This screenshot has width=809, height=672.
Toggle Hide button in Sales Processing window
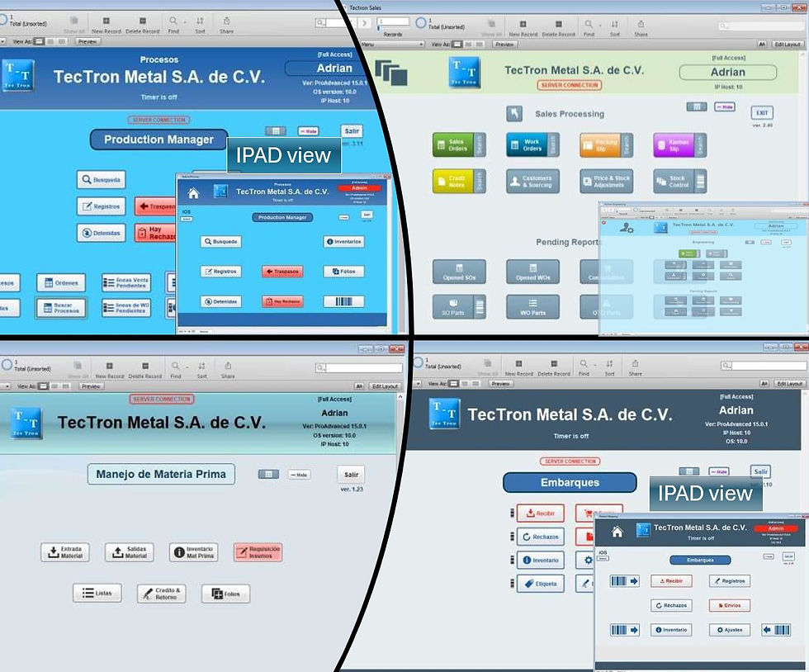coord(725,106)
